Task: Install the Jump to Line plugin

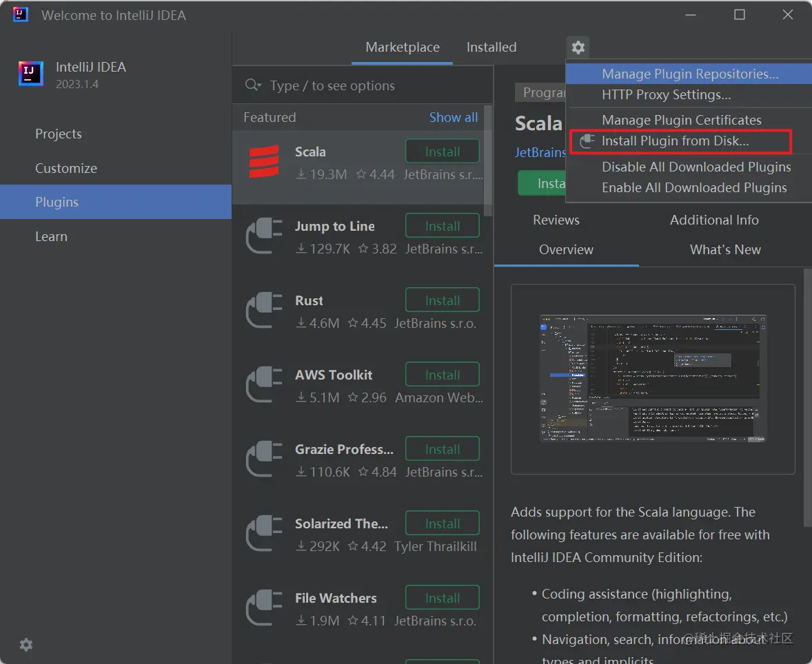Action: [x=443, y=226]
